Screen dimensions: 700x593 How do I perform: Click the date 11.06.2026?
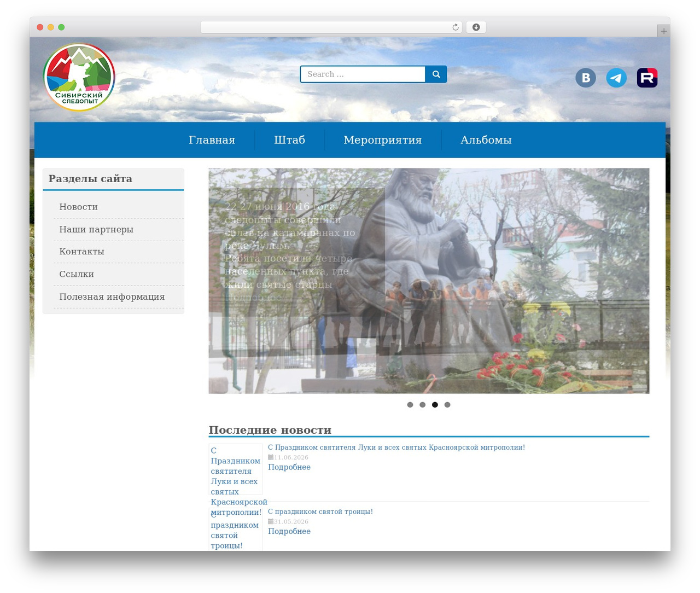pos(291,457)
